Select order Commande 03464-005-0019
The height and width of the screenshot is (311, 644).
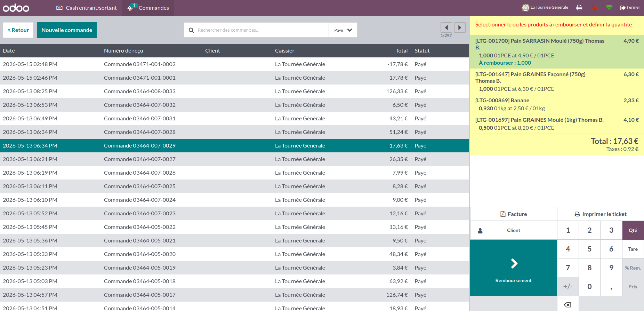234,268
